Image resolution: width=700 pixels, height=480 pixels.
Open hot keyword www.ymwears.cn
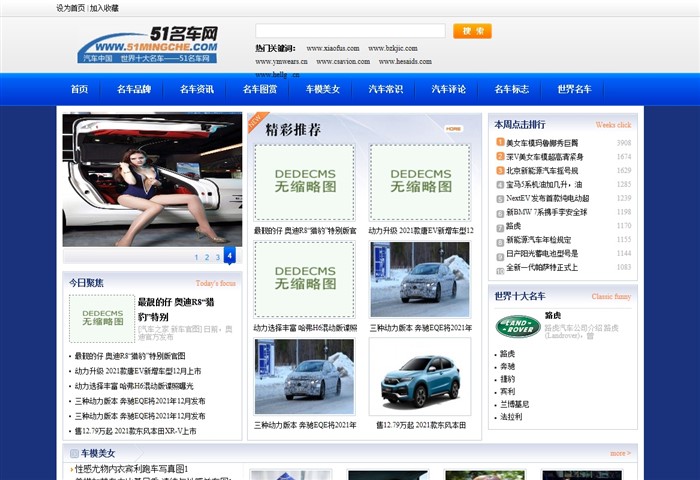(x=281, y=62)
